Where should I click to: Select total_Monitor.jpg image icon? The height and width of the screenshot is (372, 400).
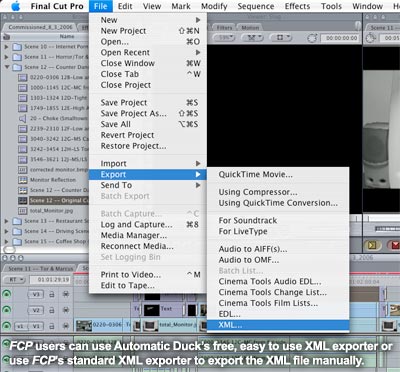[x=22, y=211]
